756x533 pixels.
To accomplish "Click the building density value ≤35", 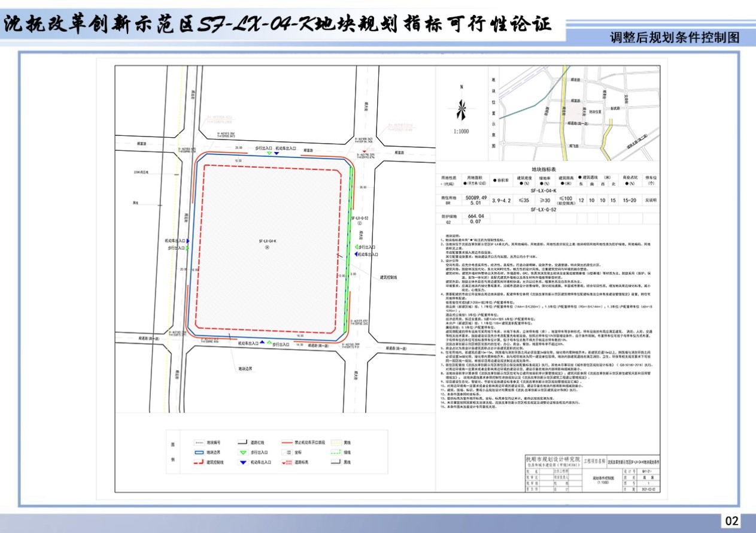I will pyautogui.click(x=524, y=201).
